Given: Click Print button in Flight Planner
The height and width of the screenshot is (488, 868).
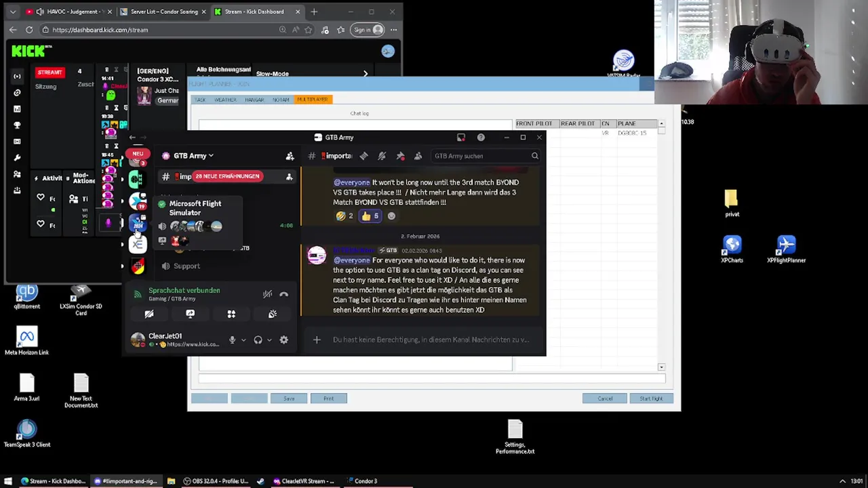Looking at the screenshot, I should [328, 399].
